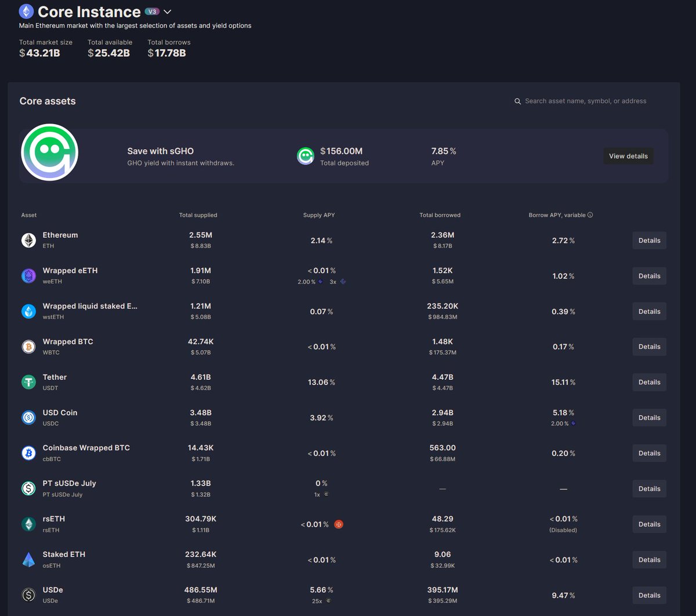Click the Core assets heading
This screenshot has height=616, width=696.
[x=48, y=101]
